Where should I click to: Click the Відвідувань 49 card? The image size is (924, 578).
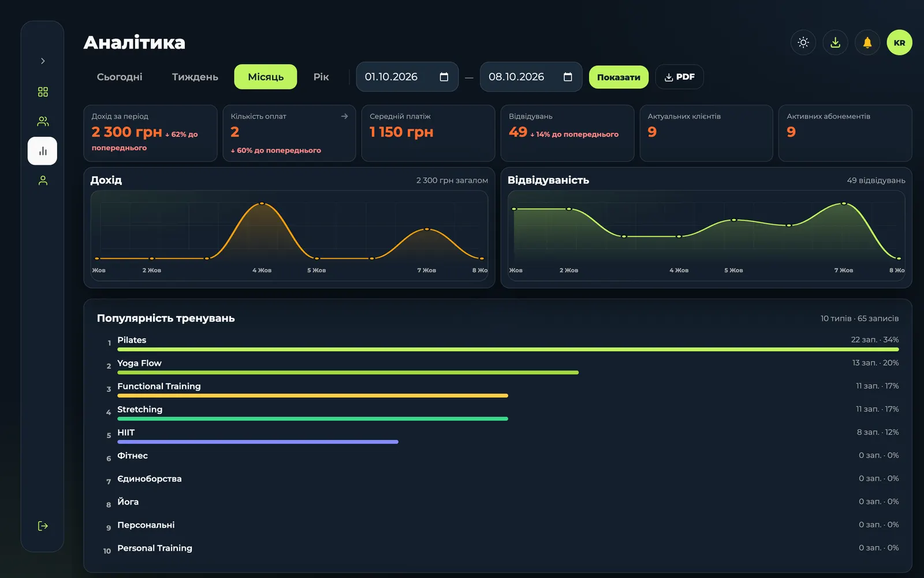pos(567,133)
